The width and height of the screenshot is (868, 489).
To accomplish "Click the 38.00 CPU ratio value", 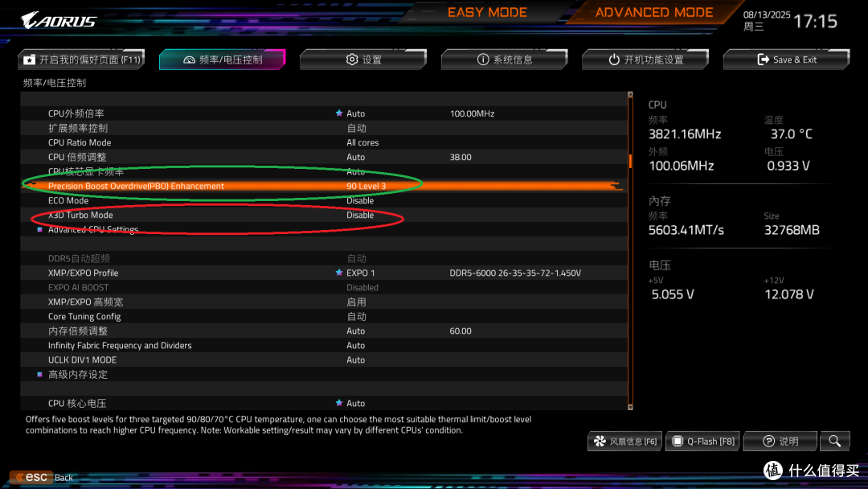I will (461, 157).
